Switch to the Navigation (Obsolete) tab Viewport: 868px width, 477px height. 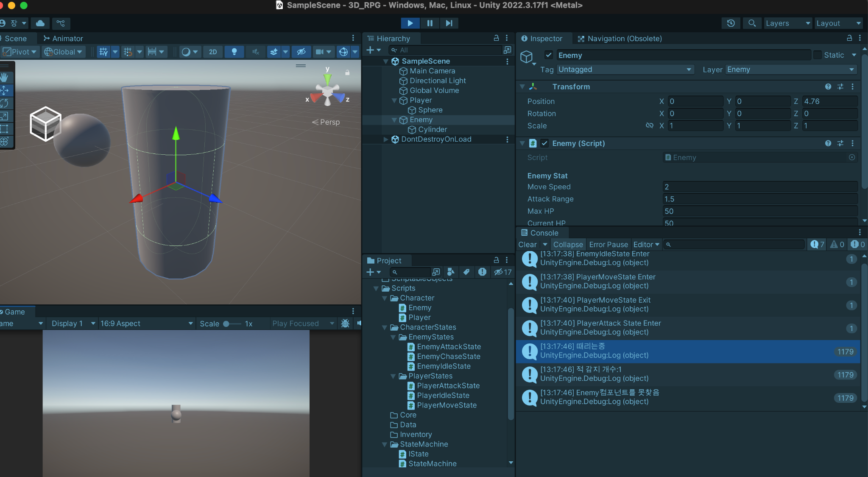[x=620, y=39]
